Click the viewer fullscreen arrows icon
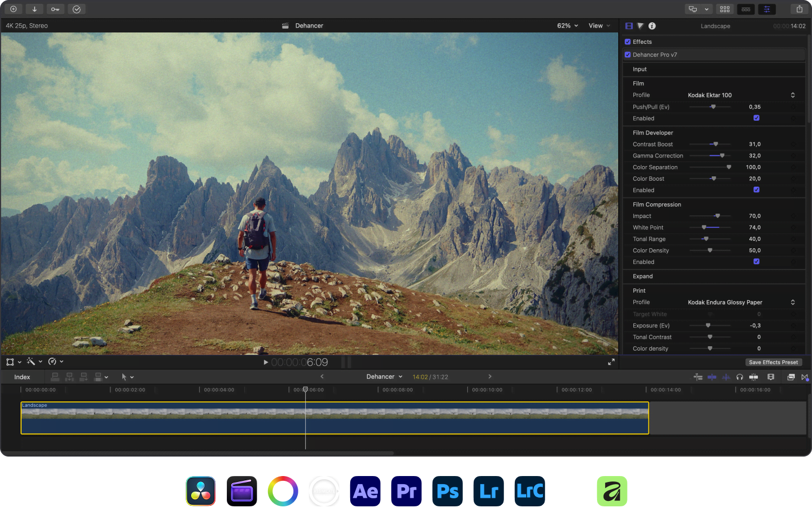Screen dimensions: 812x515 pos(611,362)
